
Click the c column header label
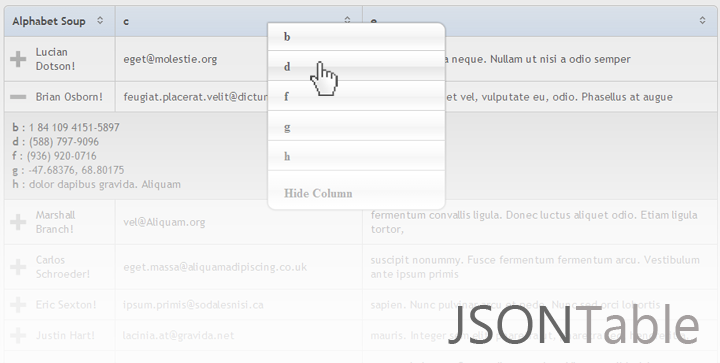(126, 22)
